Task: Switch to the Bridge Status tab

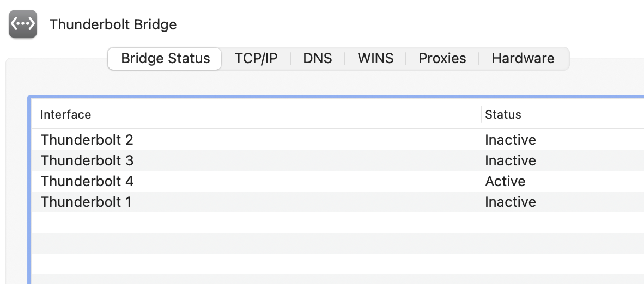Action: [x=165, y=59]
